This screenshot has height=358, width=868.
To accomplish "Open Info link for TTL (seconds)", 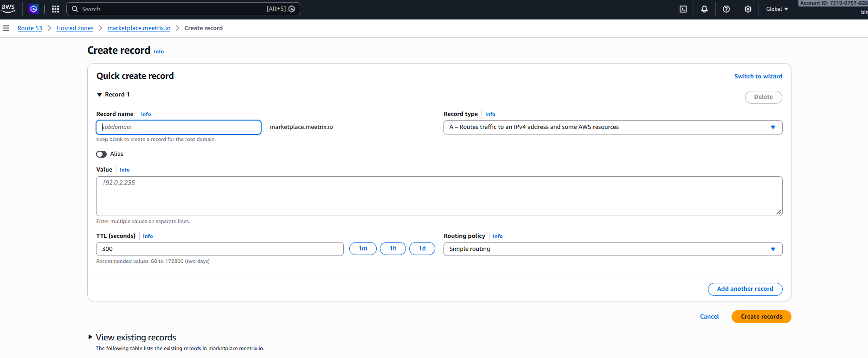I will [148, 236].
